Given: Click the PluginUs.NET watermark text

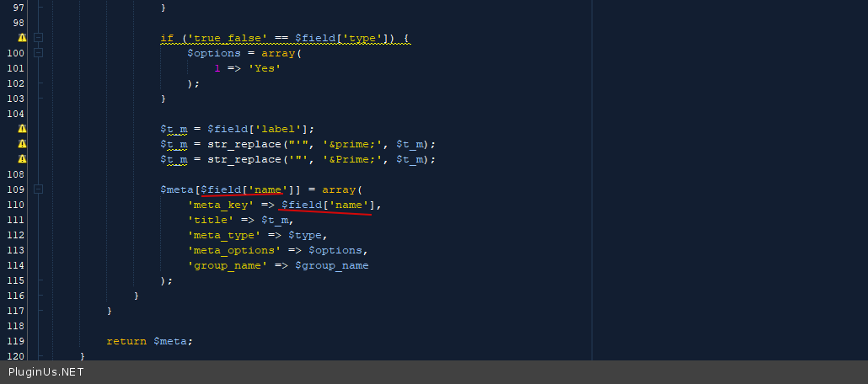Looking at the screenshot, I should (x=46, y=372).
